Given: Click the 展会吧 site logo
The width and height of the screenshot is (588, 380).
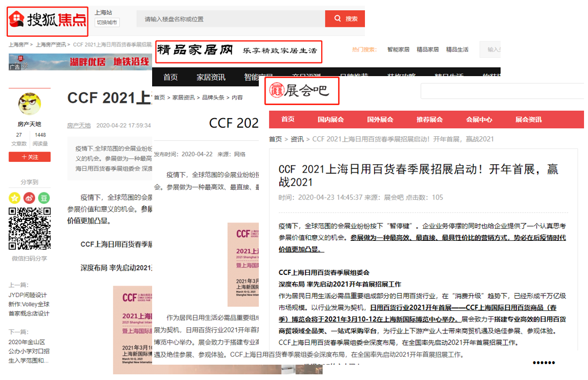Looking at the screenshot, I should 301,90.
